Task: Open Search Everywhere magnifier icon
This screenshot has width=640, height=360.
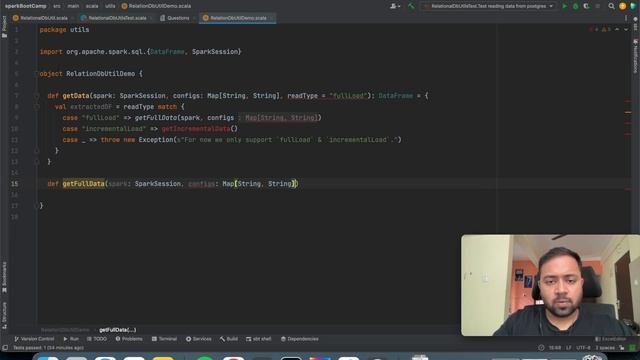Action: [611, 6]
